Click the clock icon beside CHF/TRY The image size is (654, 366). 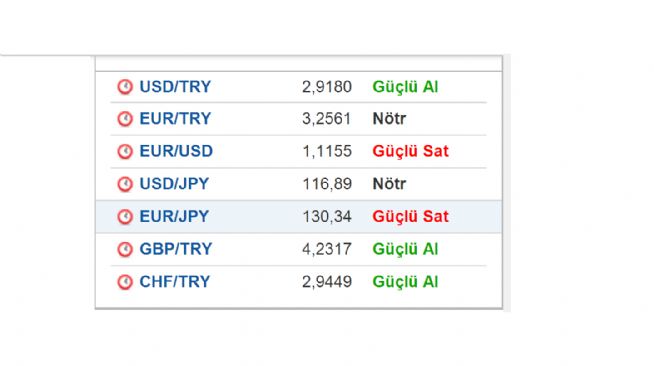(x=125, y=282)
